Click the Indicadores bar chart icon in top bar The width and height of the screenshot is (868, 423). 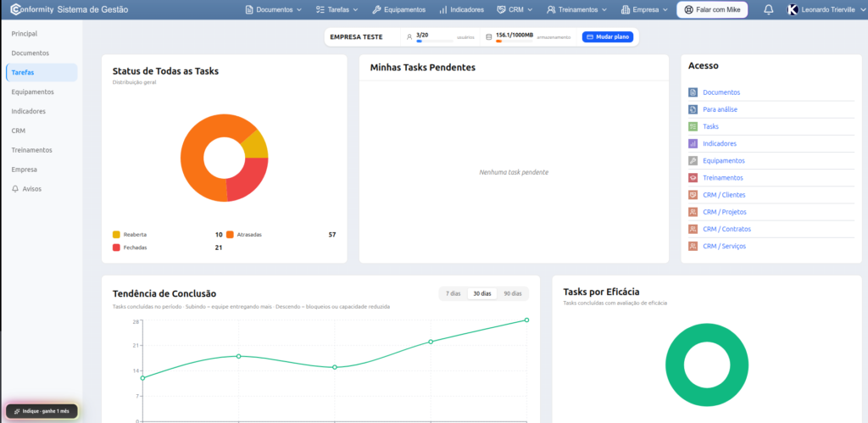click(x=443, y=9)
